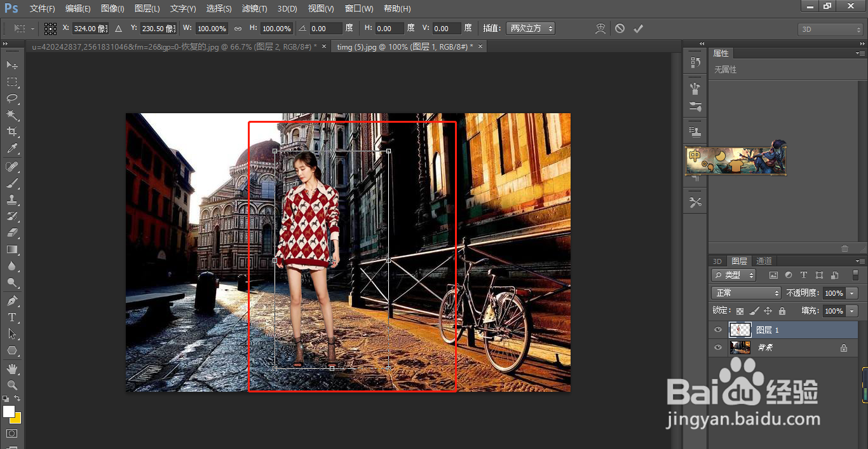Select the History Brush tool
Viewport: 868px width, 449px height.
pyautogui.click(x=12, y=216)
